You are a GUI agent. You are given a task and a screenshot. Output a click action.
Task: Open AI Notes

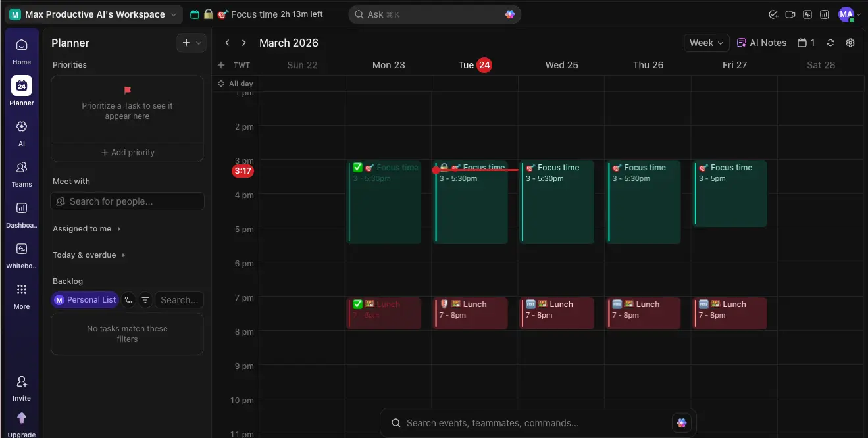click(761, 43)
